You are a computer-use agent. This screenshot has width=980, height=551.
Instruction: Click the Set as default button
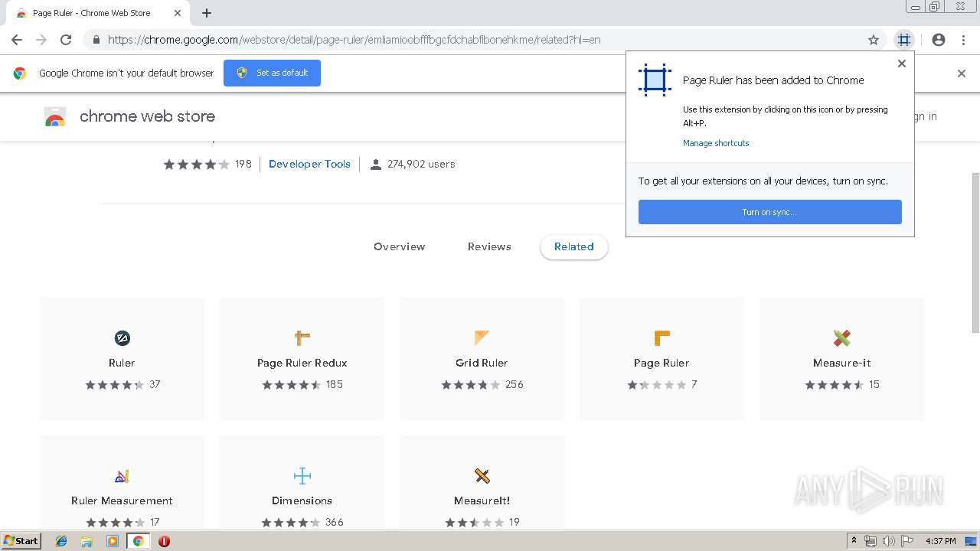tap(272, 73)
